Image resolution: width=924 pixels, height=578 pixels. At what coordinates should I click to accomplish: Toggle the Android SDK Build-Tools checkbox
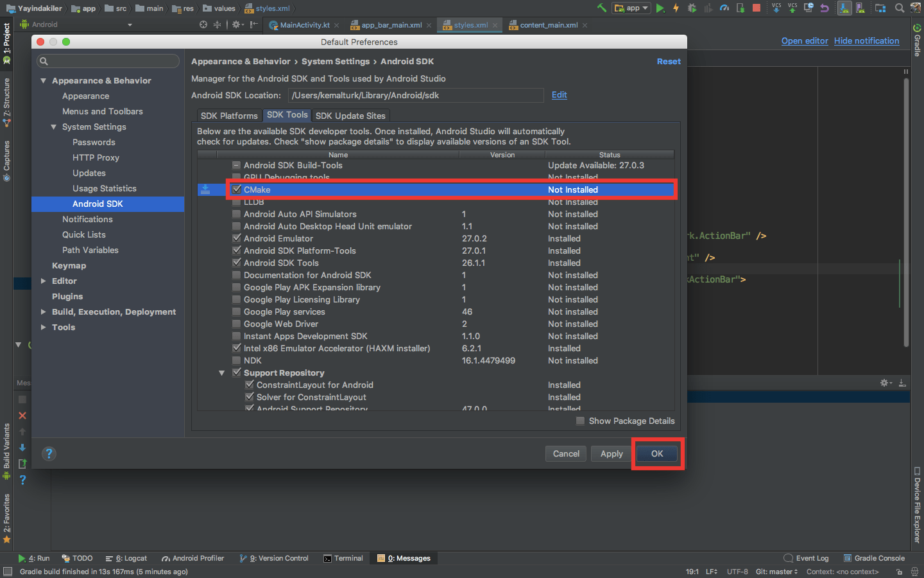pos(237,165)
